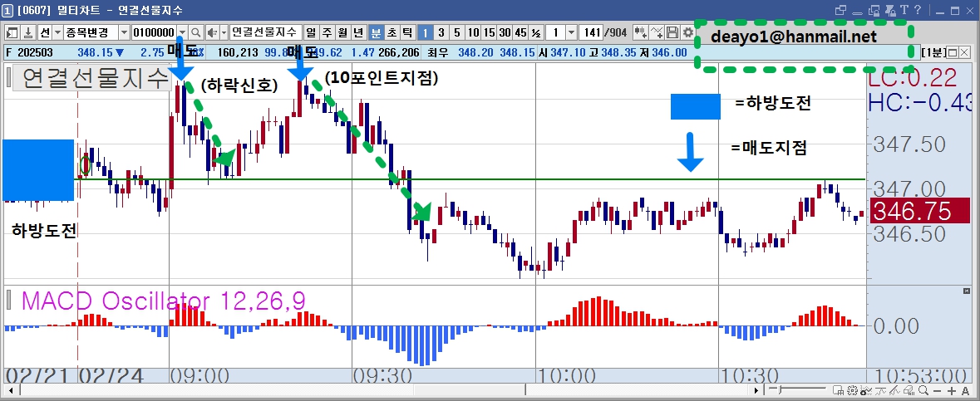Click the cascade windows icon in title bar

tap(840, 10)
